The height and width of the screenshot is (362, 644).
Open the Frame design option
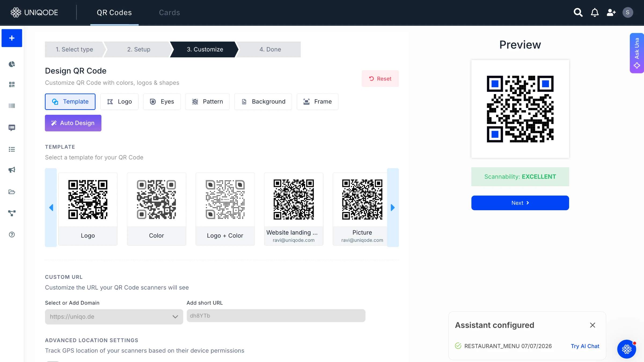pos(318,102)
